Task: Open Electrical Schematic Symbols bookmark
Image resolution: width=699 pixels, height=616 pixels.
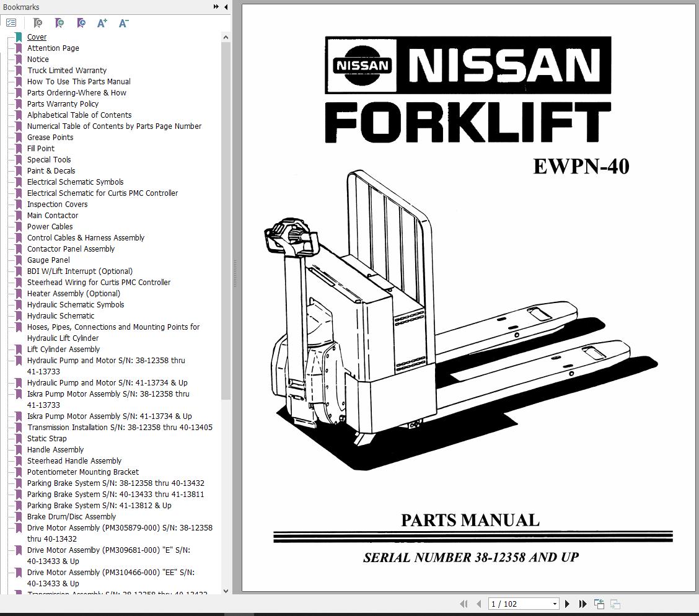Action: [x=76, y=182]
